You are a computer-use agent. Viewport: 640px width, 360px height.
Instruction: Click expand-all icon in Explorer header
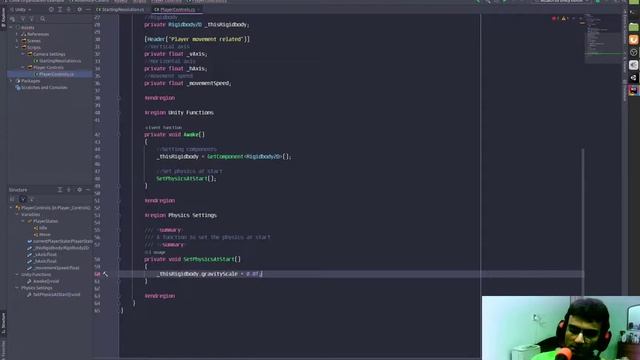click(x=60, y=9)
